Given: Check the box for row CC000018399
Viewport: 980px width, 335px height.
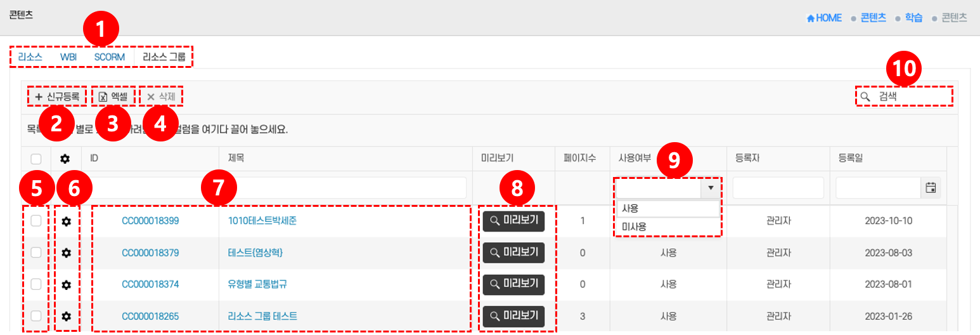Looking at the screenshot, I should pos(36,221).
